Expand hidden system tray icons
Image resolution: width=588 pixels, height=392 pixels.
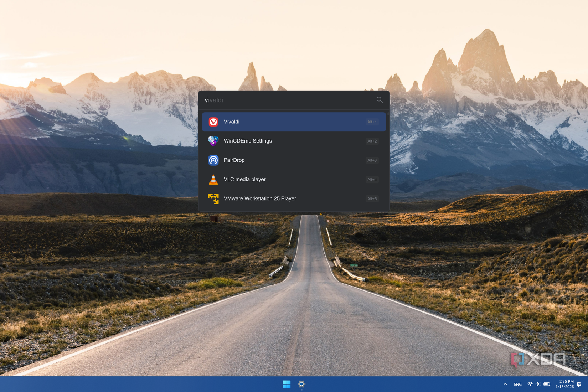point(505,384)
